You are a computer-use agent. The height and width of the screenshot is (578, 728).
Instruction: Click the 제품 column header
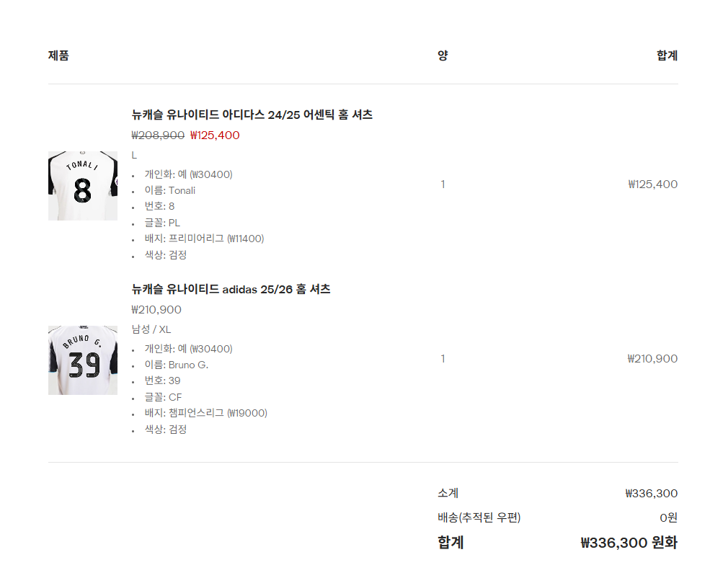pos(58,55)
